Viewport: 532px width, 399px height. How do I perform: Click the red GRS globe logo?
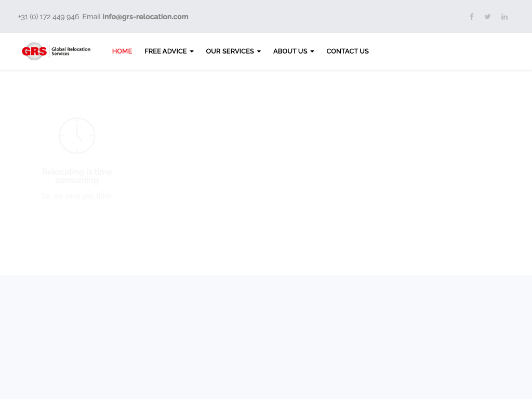pyautogui.click(x=34, y=51)
